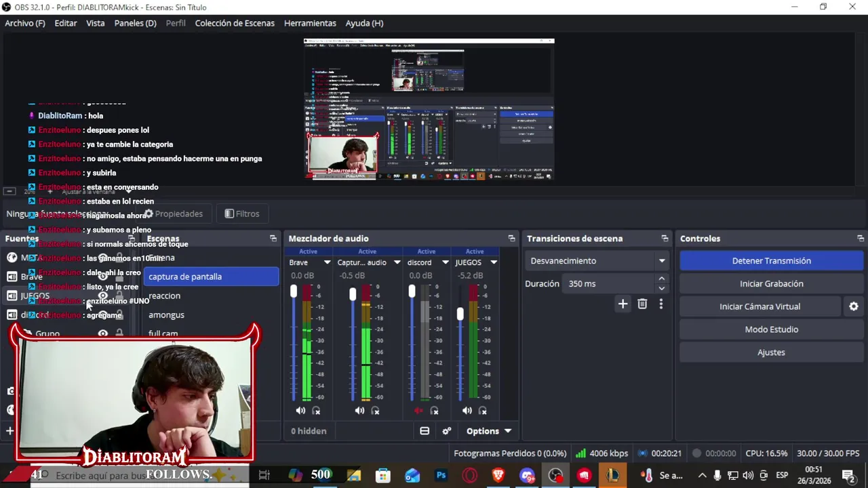The height and width of the screenshot is (488, 868).
Task: Adjust the JUEGOS volume slider
Action: click(460, 314)
